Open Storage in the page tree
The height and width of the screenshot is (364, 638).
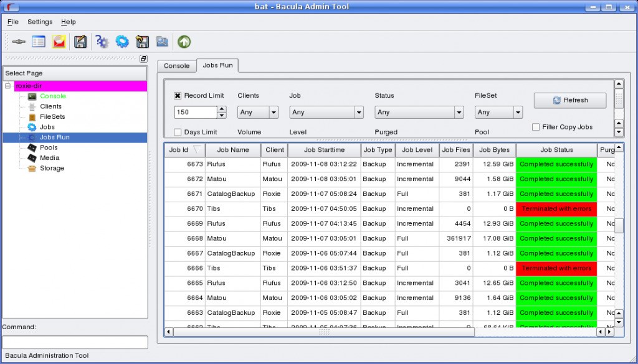pos(52,168)
